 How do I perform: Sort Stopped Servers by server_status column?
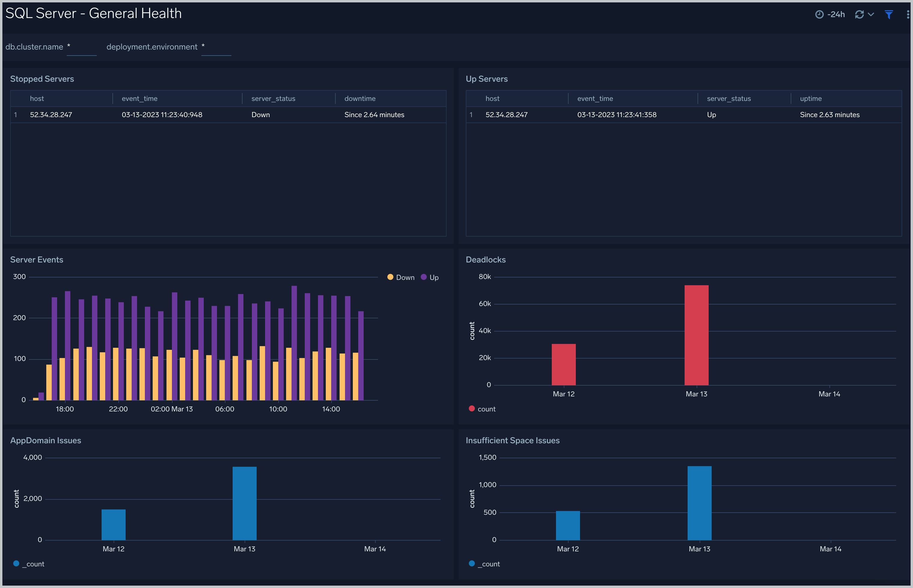(x=273, y=99)
